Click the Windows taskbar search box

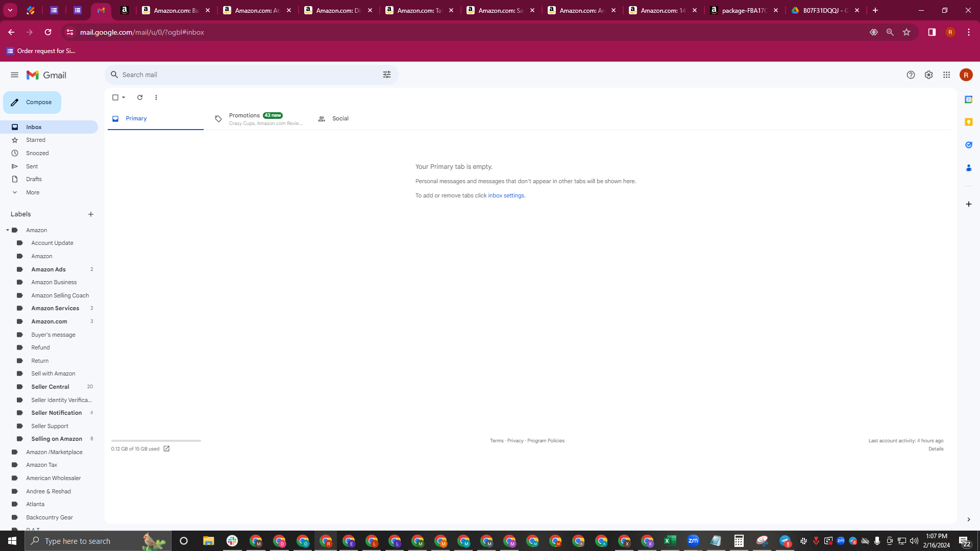click(x=97, y=541)
